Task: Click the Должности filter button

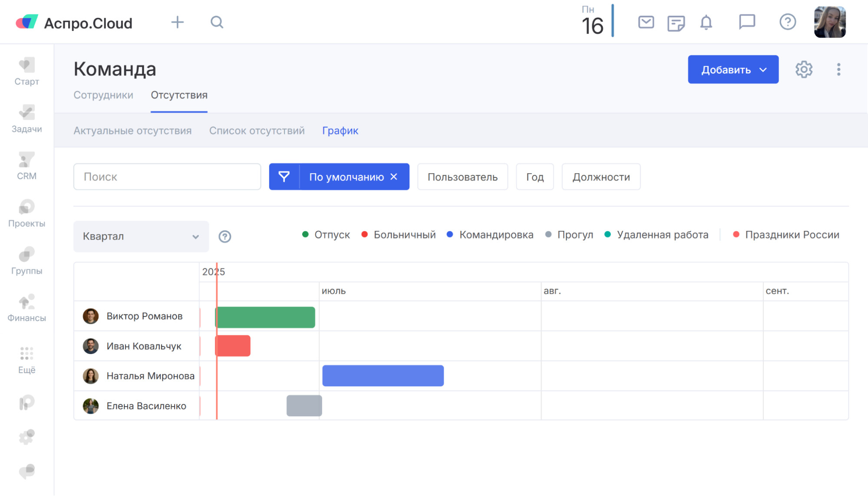Action: coord(601,177)
